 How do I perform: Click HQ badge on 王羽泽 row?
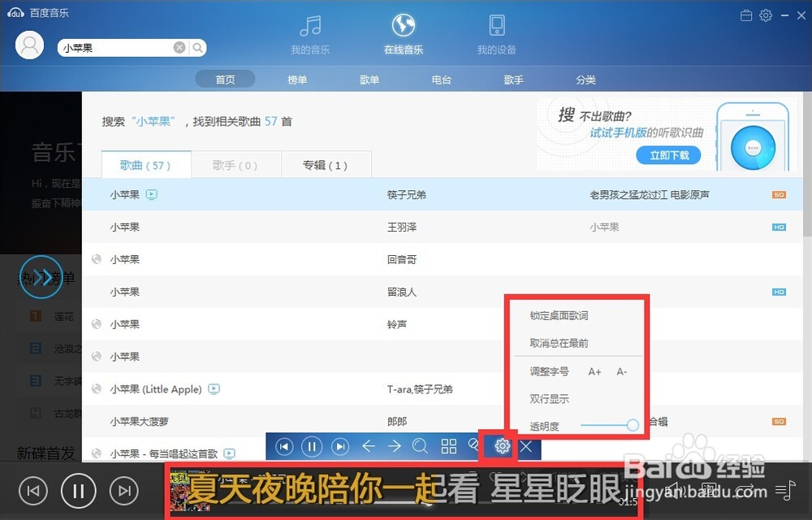pyautogui.click(x=779, y=227)
